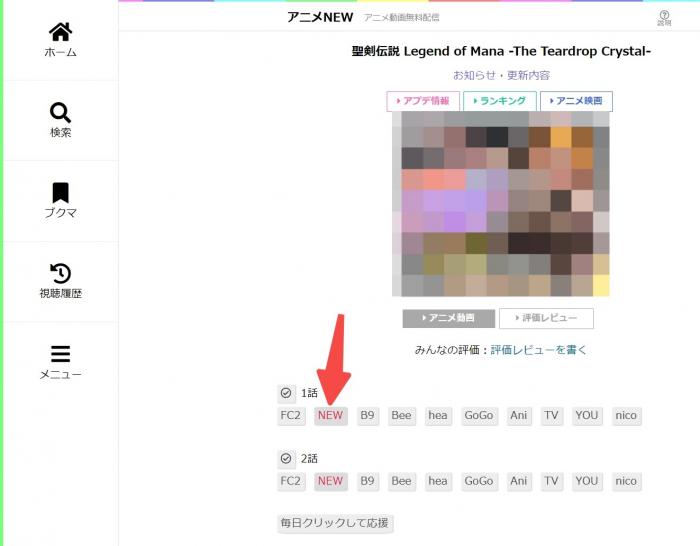This screenshot has height=546, width=700.
Task: Click the 評価レビューを書く link
Action: click(538, 350)
